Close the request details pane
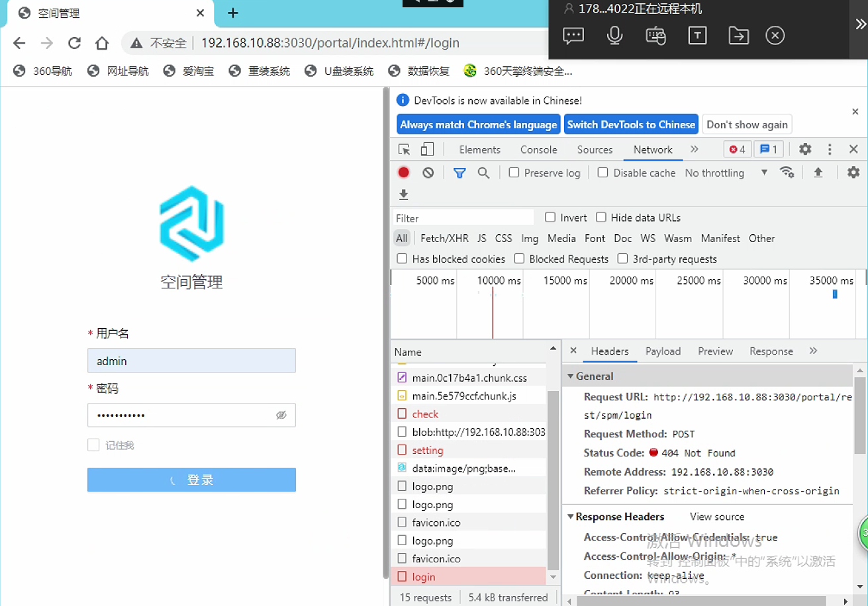Screen dimensions: 868x606 click(x=573, y=351)
